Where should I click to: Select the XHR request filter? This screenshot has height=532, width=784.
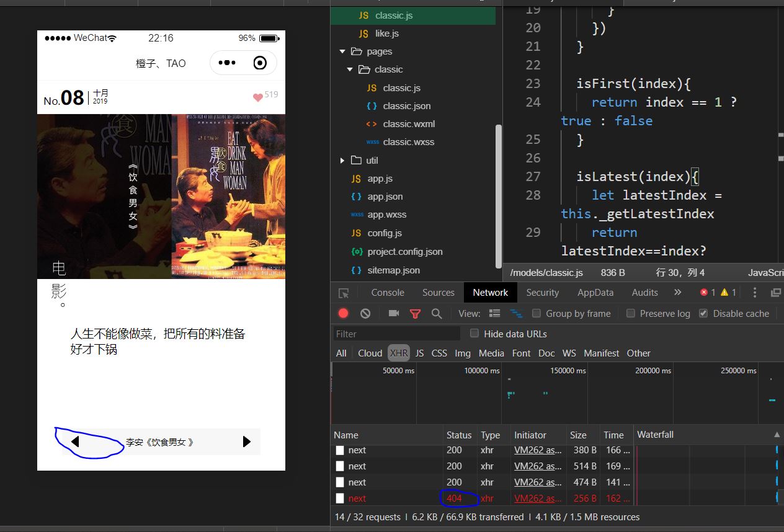399,353
